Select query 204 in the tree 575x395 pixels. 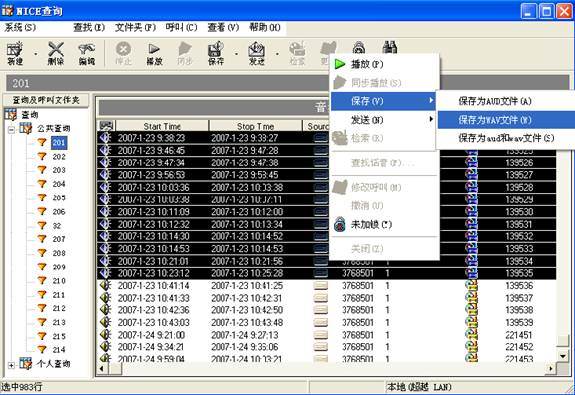tap(59, 184)
